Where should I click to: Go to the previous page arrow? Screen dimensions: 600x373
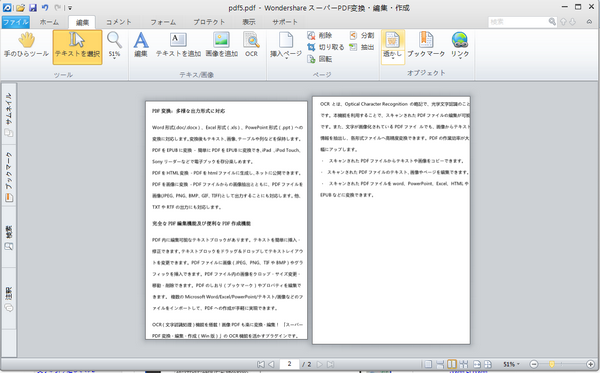click(x=271, y=364)
